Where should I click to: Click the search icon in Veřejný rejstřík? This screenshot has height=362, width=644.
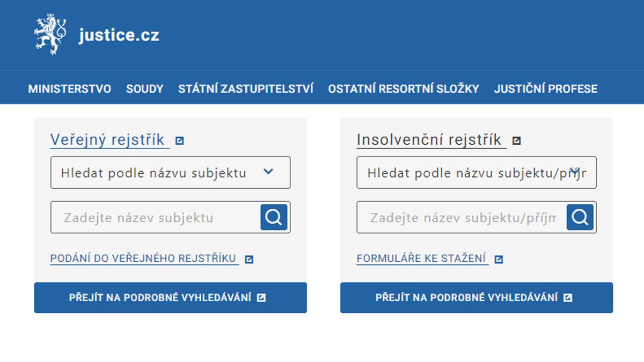[274, 217]
